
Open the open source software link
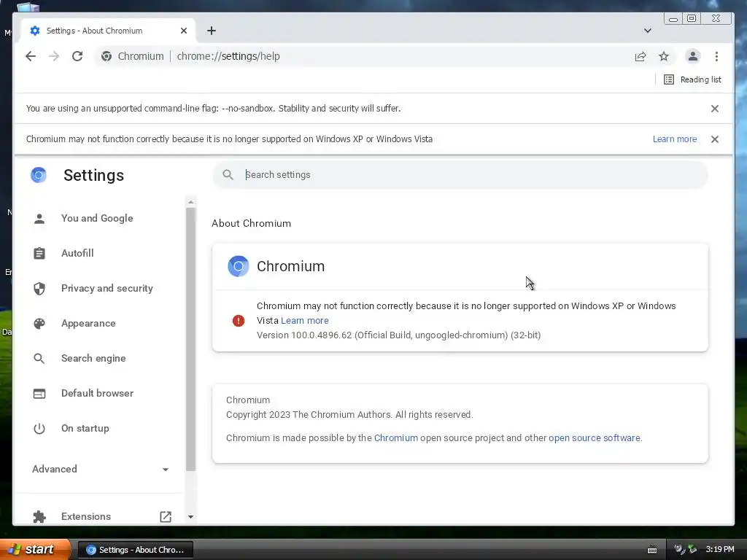[x=595, y=438]
